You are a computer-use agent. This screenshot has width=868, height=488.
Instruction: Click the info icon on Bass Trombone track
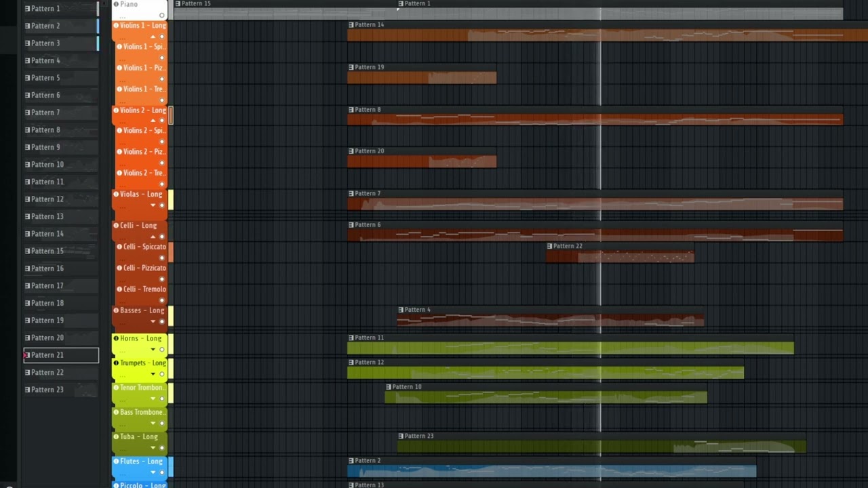click(116, 412)
